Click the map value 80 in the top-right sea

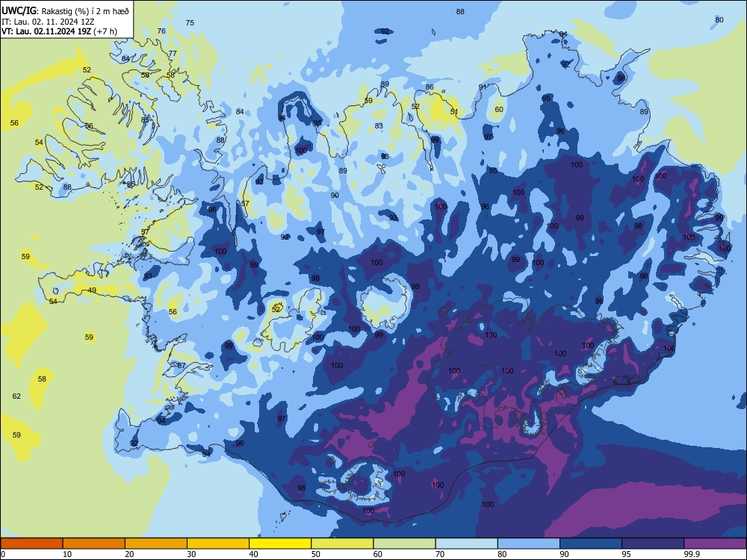[719, 20]
